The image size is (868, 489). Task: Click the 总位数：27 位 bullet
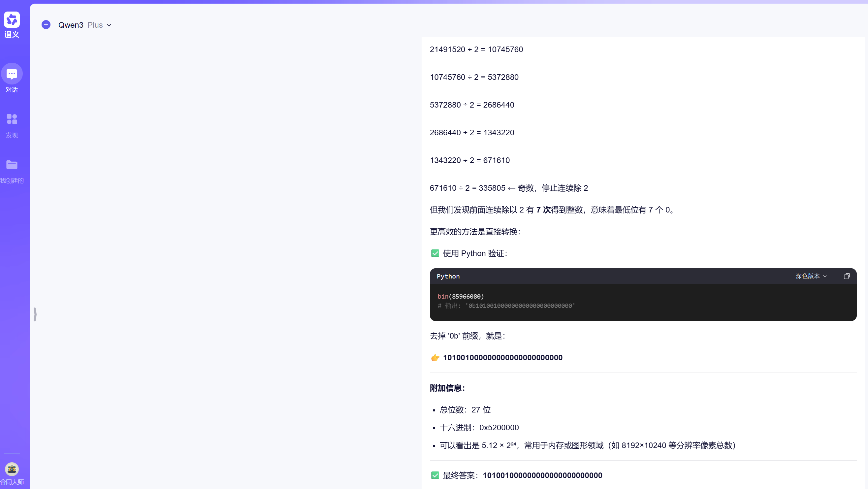(x=465, y=410)
